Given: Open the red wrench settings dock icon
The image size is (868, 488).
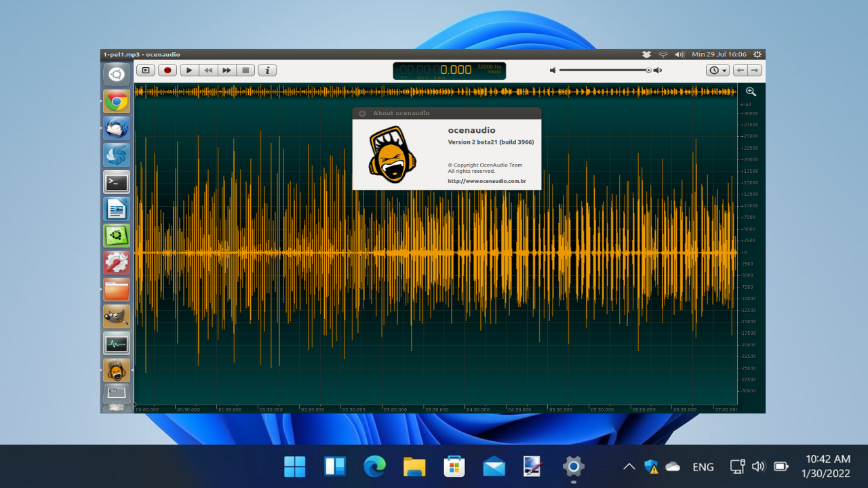Looking at the screenshot, I should 117,263.
